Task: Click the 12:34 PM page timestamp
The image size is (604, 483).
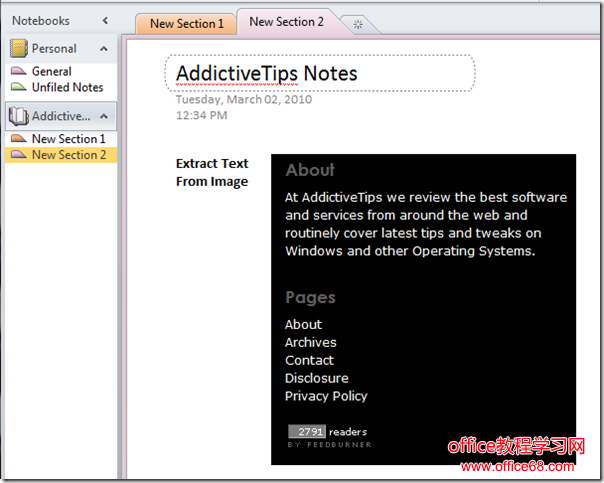Action: [201, 115]
